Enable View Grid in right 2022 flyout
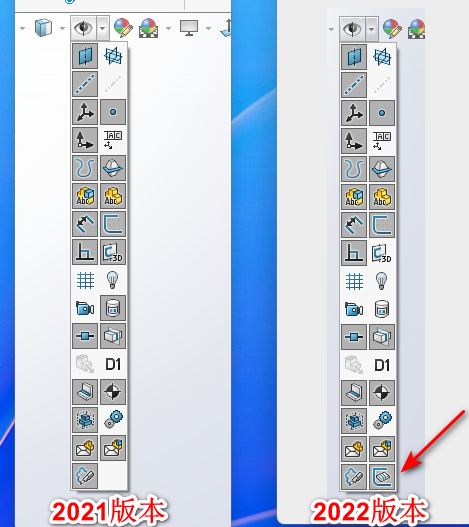The image size is (469, 527). coord(354,281)
